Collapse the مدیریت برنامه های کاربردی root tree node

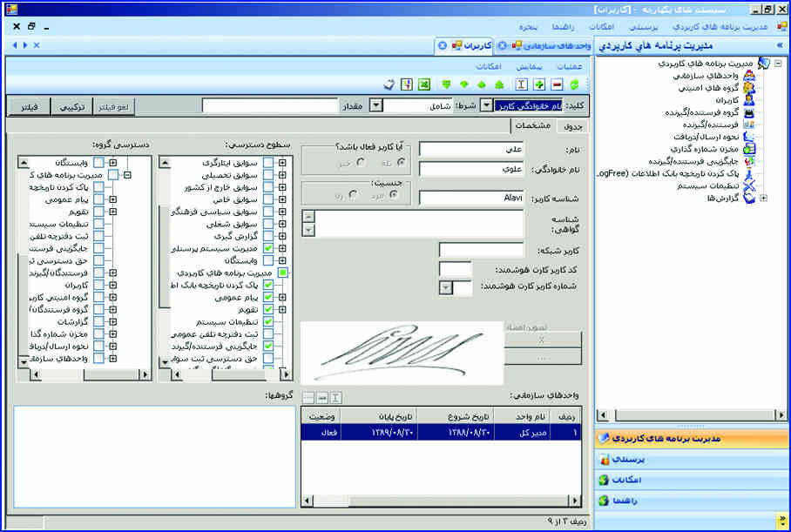pyautogui.click(x=779, y=64)
